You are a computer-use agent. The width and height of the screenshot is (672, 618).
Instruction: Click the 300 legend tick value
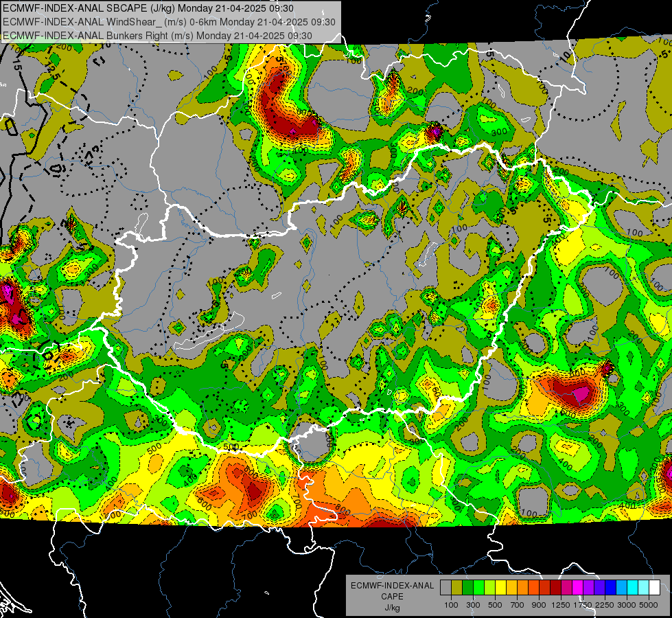coord(473,605)
